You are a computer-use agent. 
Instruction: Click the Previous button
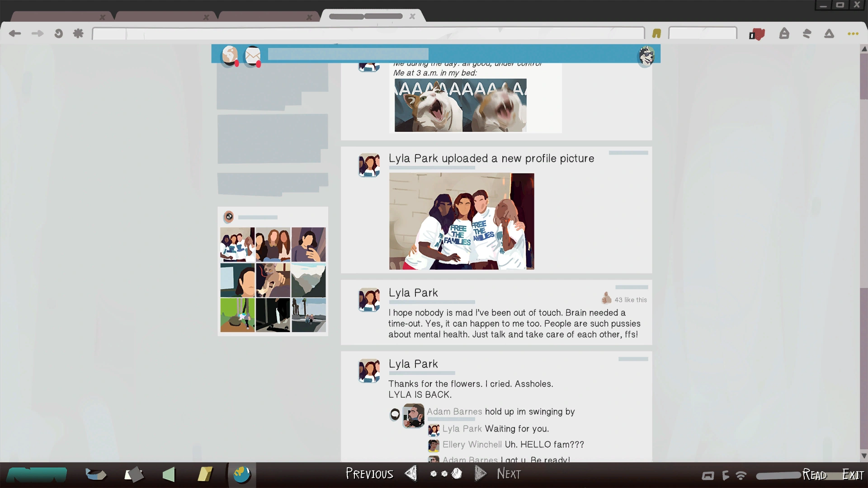pos(370,474)
